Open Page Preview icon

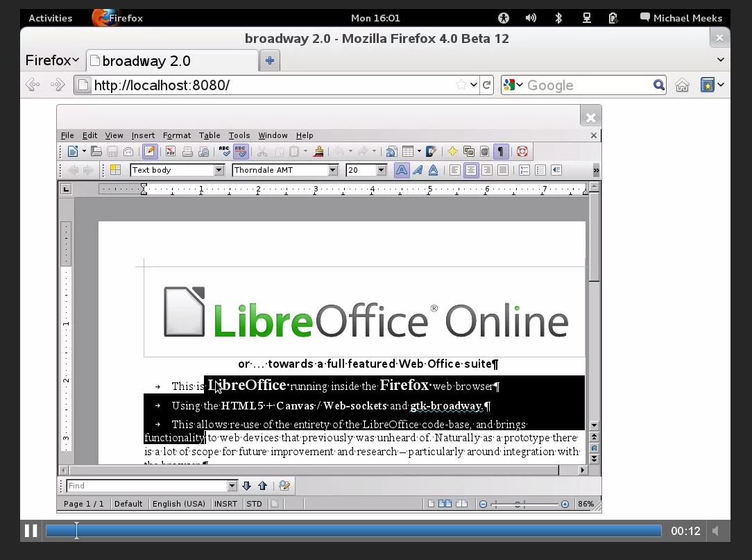pyautogui.click(x=203, y=152)
